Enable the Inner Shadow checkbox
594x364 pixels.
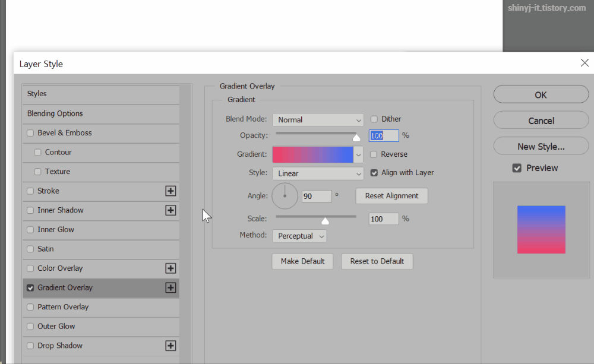pyautogui.click(x=30, y=210)
